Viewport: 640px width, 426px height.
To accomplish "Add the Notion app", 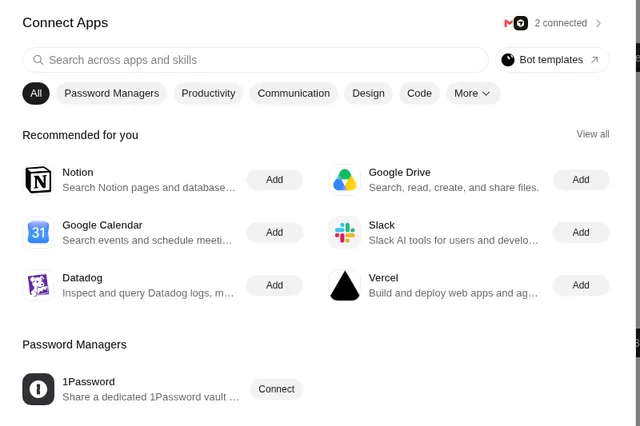I will tap(275, 180).
